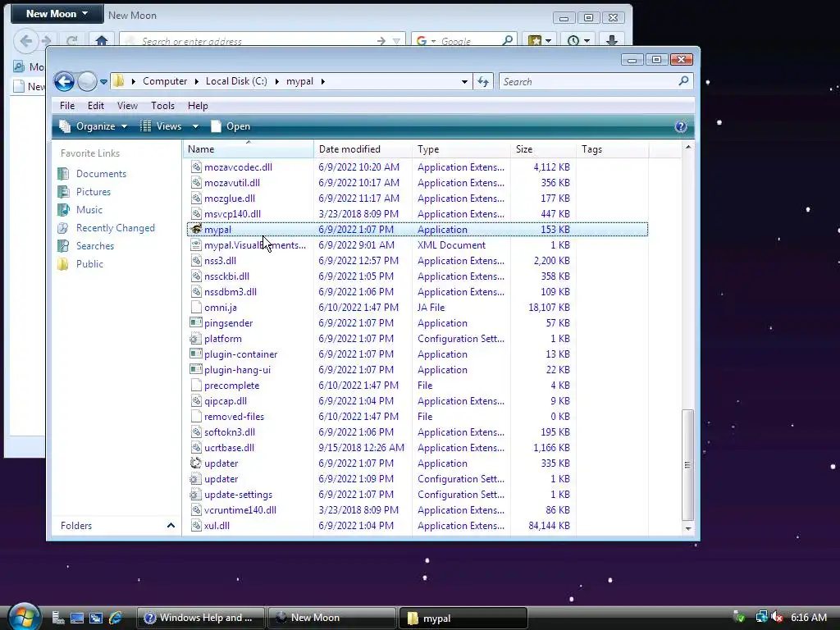840x630 pixels.
Task: Open recent pages dropdown beside Forward button
Action: tap(103, 82)
